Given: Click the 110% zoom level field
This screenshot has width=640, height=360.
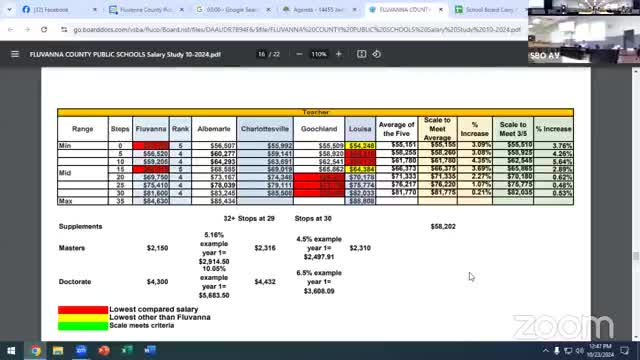Looking at the screenshot, I should (x=319, y=54).
